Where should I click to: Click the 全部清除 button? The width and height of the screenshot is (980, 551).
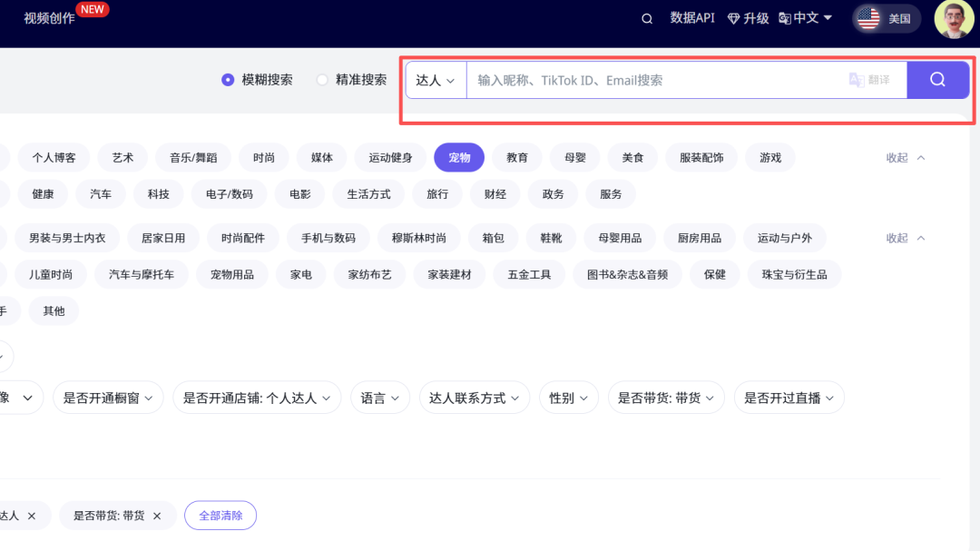click(220, 516)
